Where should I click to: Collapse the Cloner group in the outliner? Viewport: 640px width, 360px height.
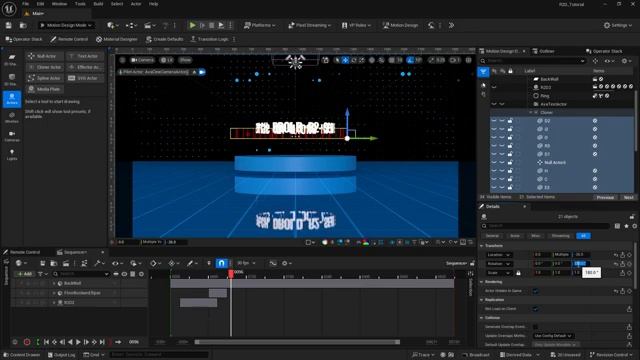coord(531,113)
